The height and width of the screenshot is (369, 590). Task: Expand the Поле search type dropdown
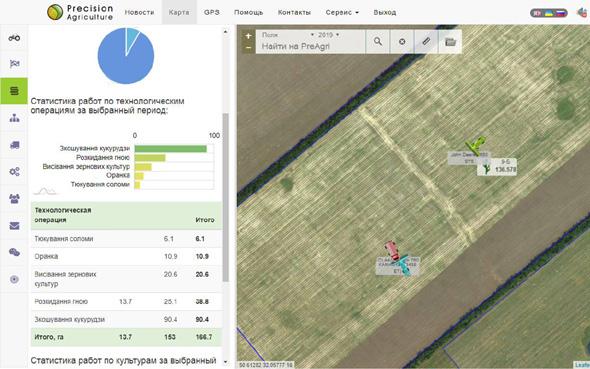coord(287,35)
